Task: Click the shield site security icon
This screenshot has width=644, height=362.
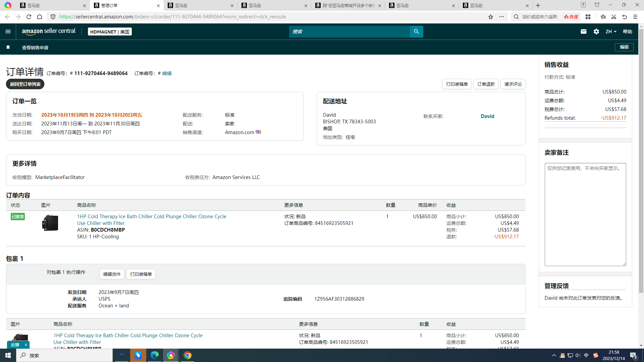Action: pos(53,17)
